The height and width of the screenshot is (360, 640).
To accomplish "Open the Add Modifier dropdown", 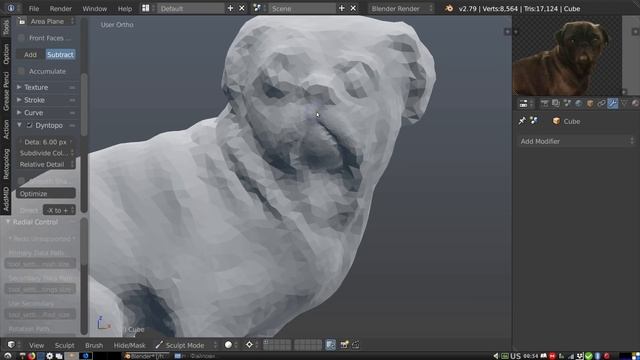I will coord(577,141).
